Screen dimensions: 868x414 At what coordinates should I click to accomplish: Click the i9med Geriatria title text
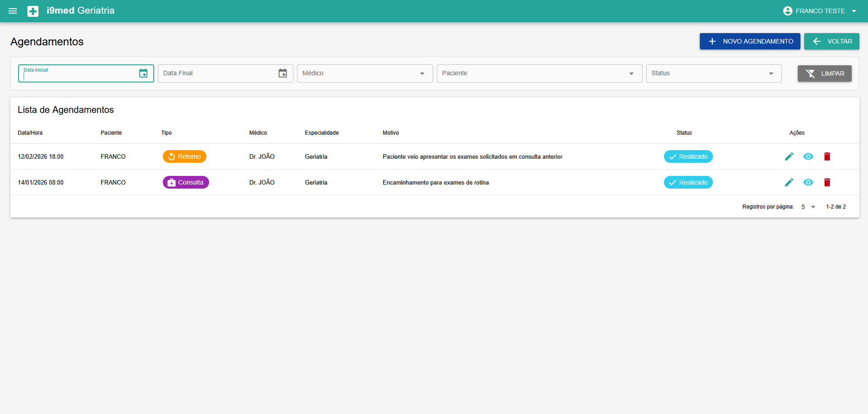[81, 10]
